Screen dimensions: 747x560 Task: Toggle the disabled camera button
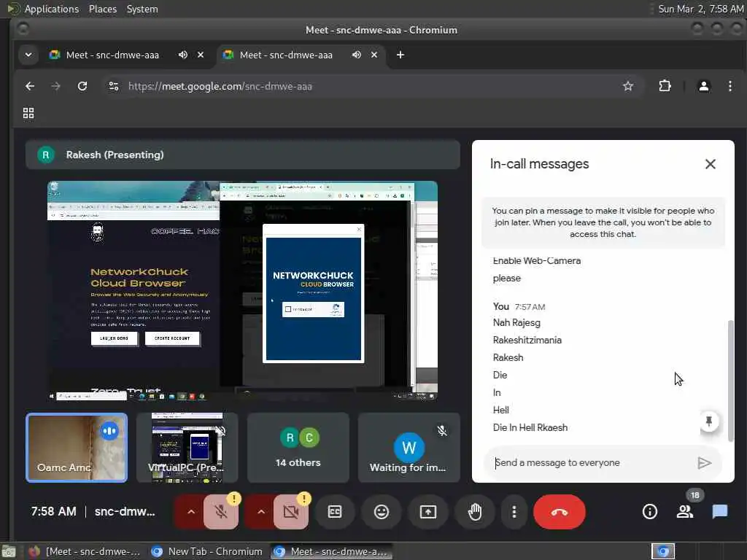pyautogui.click(x=290, y=512)
